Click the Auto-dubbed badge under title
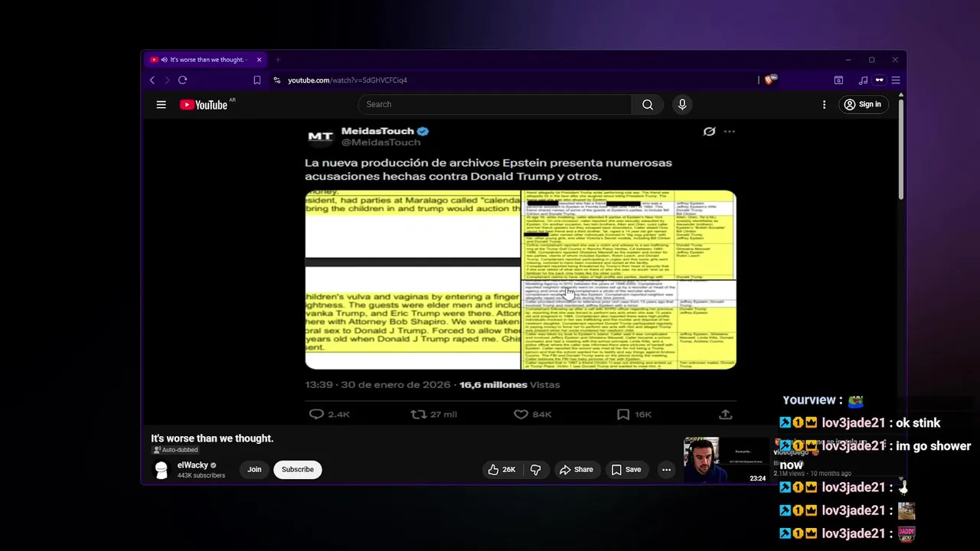The width and height of the screenshot is (980, 551). tap(175, 450)
